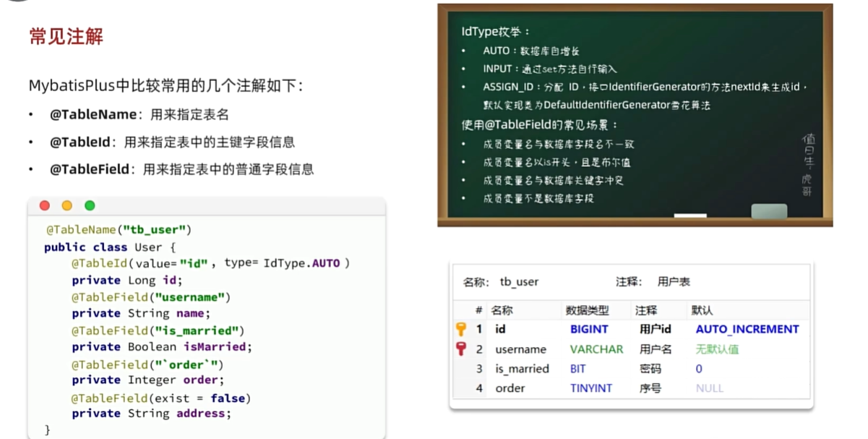Click the username name cell in table
Viewport: 868px width, 439px height.
pos(520,349)
